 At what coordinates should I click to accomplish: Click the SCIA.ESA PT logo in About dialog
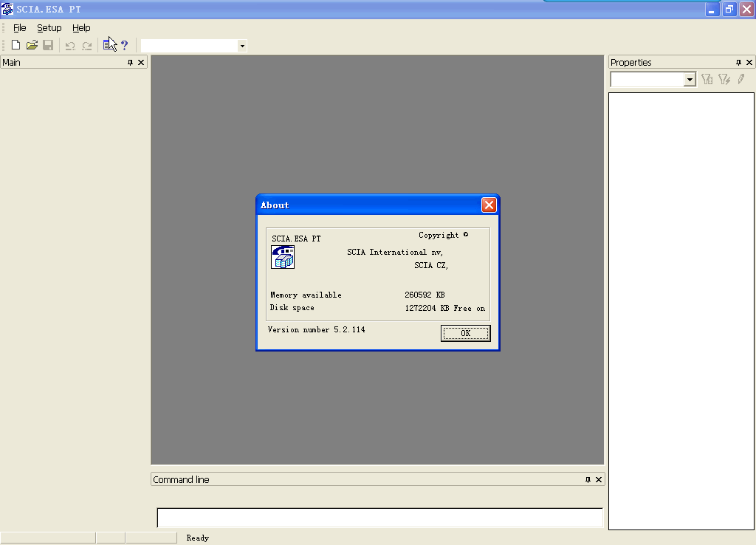point(283,257)
